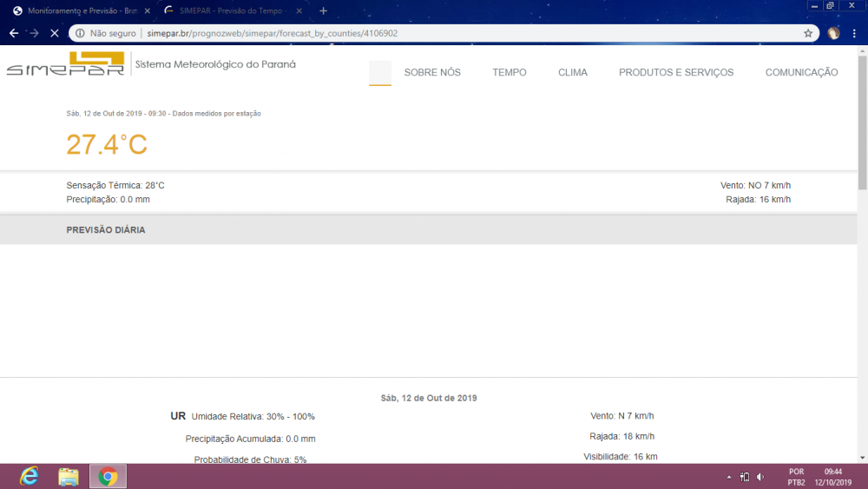Open the Chrome profile avatar
Viewport: 868px width, 489px height.
pyautogui.click(x=833, y=33)
